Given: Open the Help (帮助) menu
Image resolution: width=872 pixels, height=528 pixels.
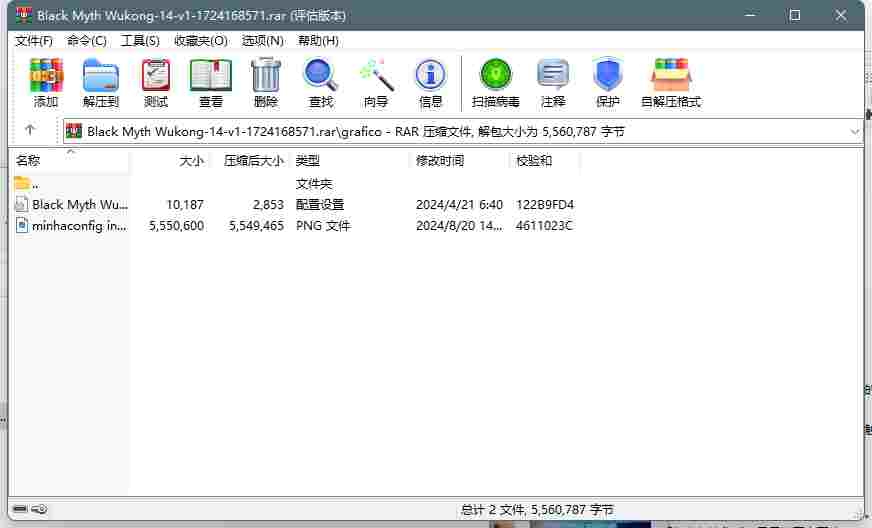Looking at the screenshot, I should (318, 41).
